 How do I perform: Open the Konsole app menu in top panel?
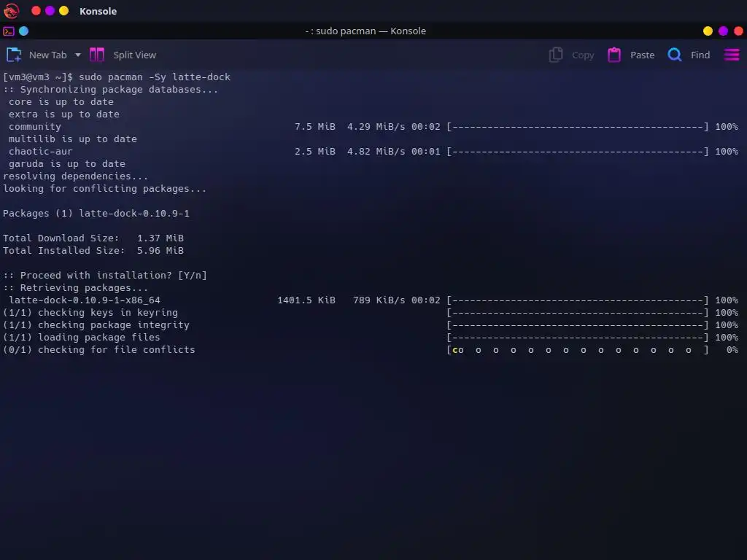tap(98, 11)
